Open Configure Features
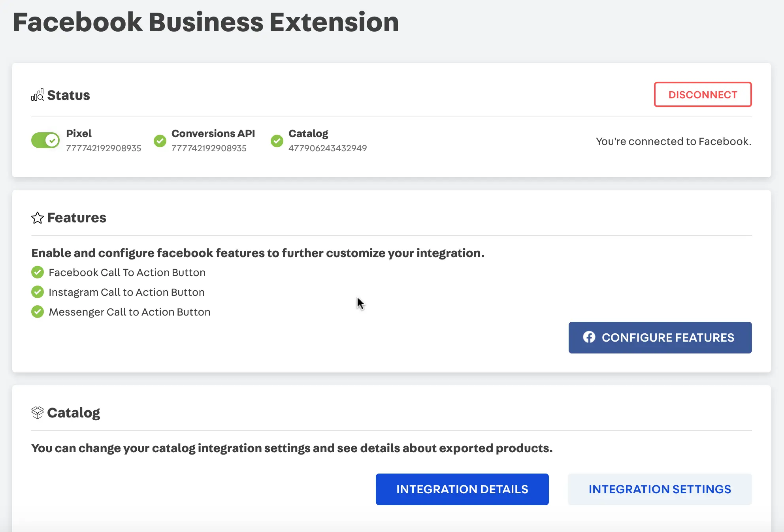 tap(660, 338)
